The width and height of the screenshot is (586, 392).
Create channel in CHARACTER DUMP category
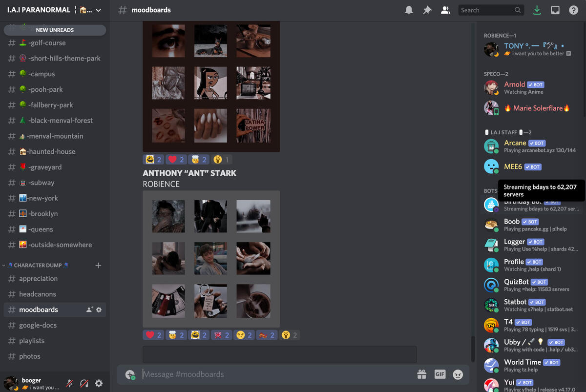98,265
